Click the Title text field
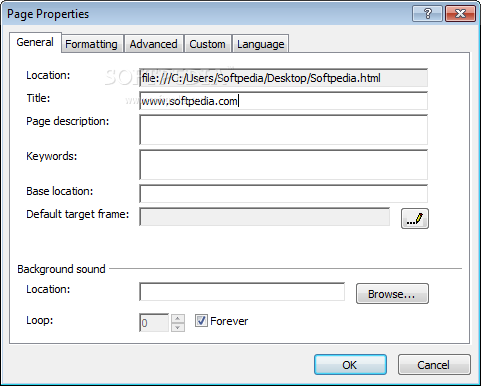The height and width of the screenshot is (386, 481). [283, 101]
